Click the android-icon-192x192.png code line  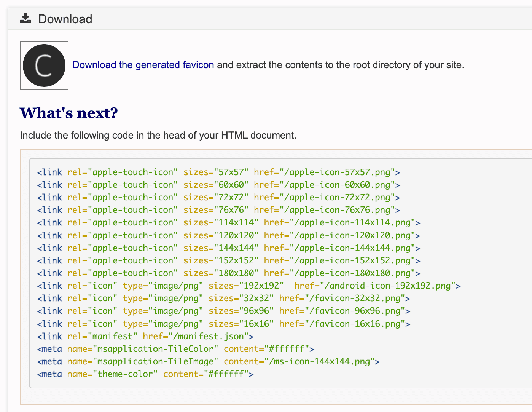point(248,286)
